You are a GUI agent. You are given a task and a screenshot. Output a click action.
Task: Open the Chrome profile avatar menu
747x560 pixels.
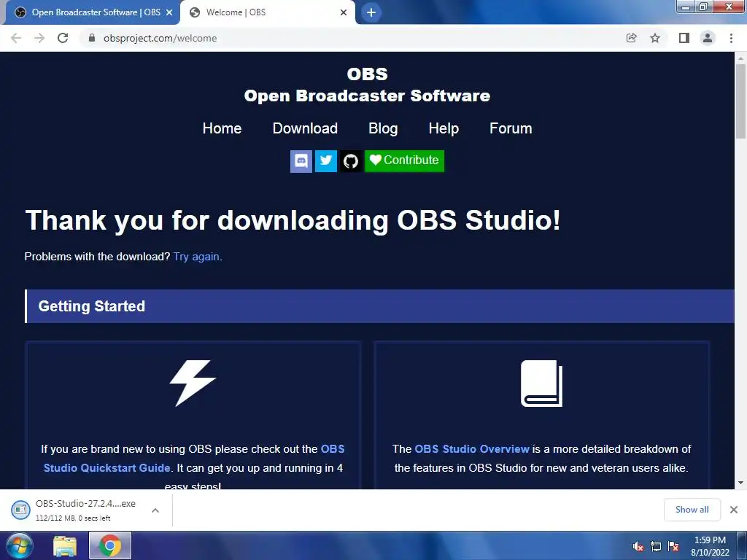[x=708, y=38]
